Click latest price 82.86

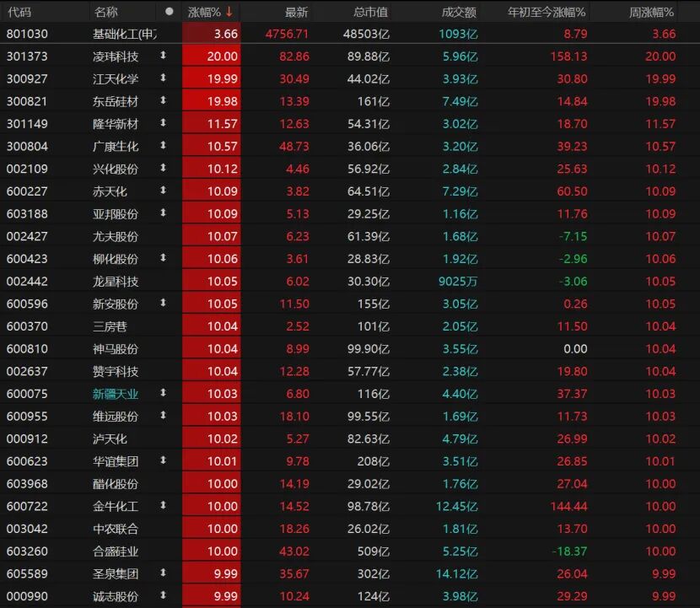[294, 56]
